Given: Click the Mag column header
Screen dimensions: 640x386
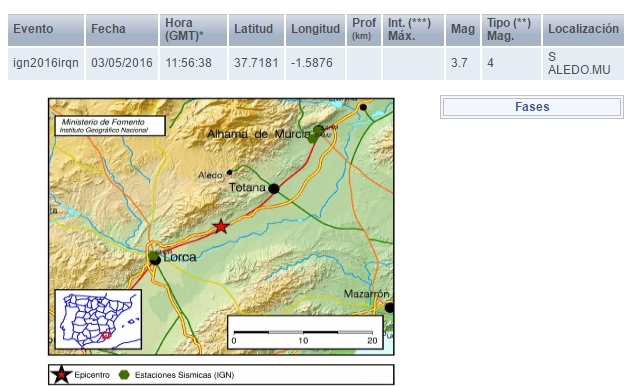Looking at the screenshot, I should coord(462,29).
